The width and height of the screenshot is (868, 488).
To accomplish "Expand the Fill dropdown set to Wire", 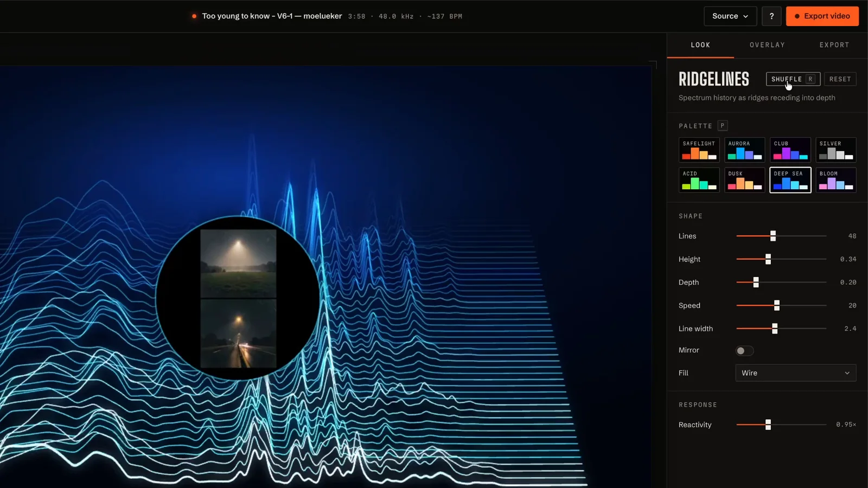I will pyautogui.click(x=796, y=373).
